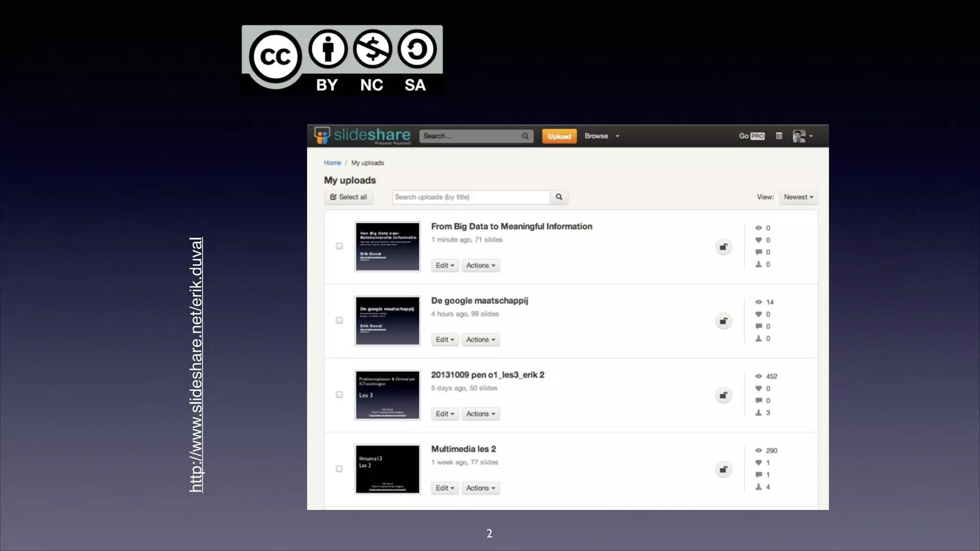Click the Search uploads by title field
This screenshot has width=980, height=551.
click(470, 197)
